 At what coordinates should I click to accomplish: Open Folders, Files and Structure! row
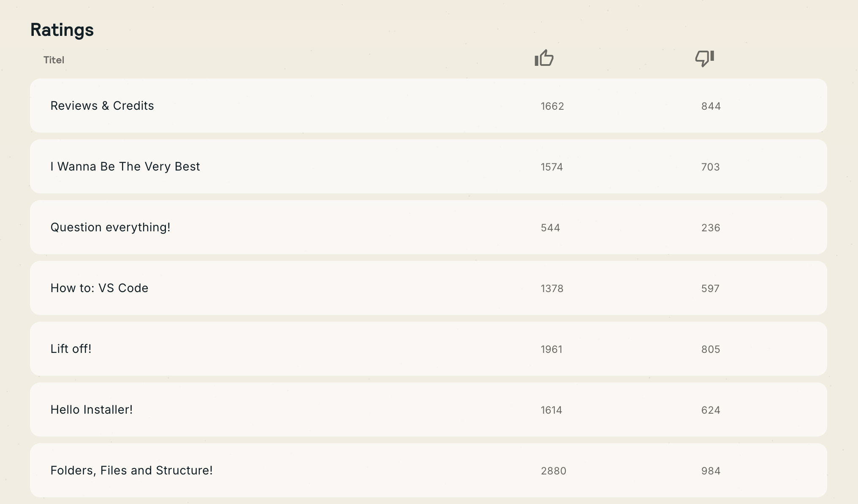click(131, 470)
